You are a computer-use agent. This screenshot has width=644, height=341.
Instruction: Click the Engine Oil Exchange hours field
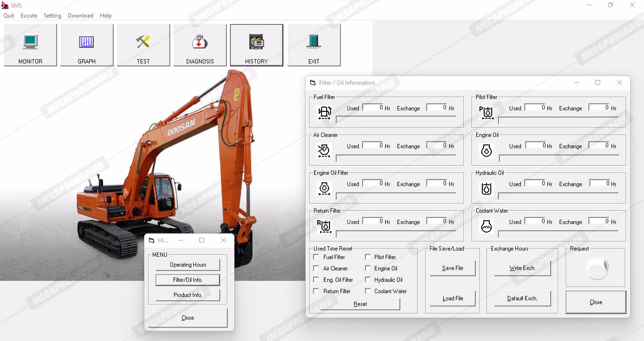[x=599, y=146]
